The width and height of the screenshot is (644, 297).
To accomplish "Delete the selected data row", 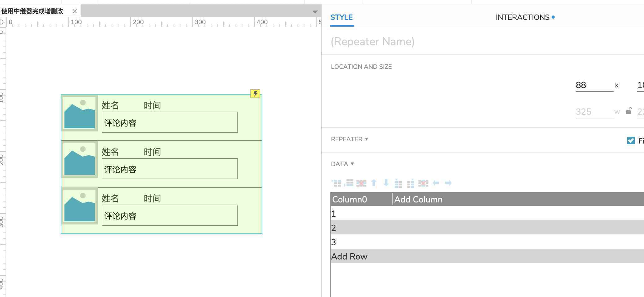I will [361, 183].
